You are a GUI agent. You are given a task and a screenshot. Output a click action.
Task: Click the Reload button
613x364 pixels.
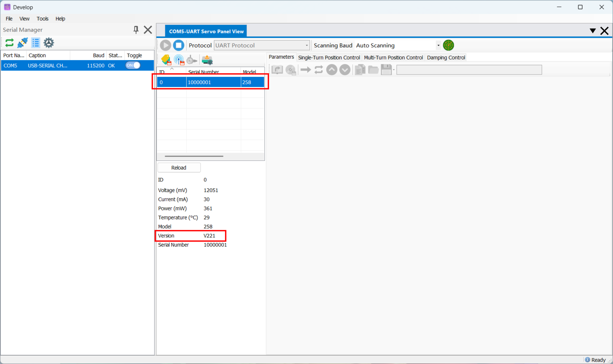click(x=179, y=168)
